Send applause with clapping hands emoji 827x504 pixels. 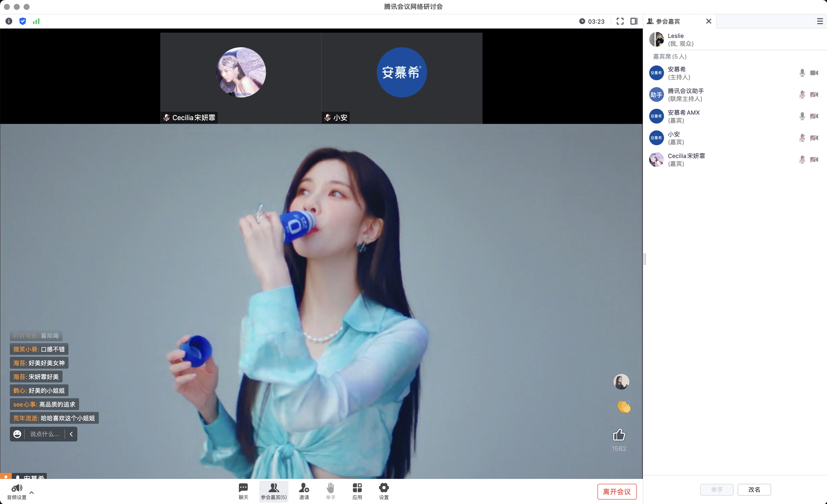click(624, 406)
